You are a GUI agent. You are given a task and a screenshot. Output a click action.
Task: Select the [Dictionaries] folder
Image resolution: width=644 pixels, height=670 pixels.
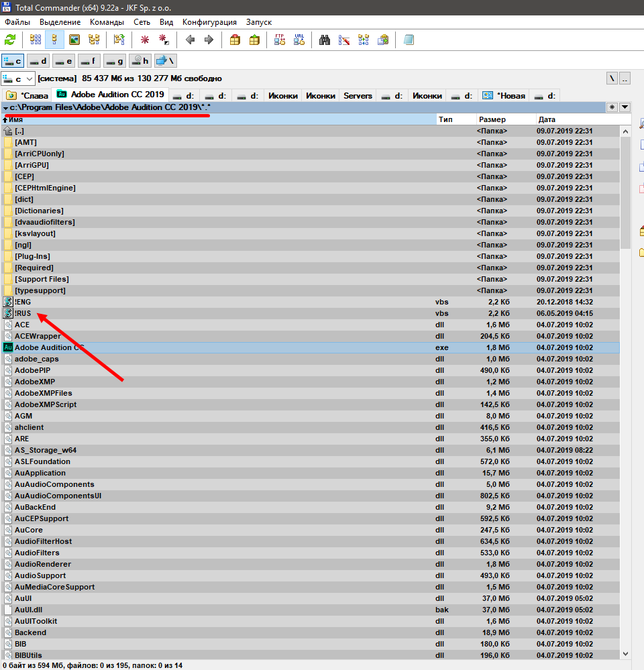tap(311, 211)
